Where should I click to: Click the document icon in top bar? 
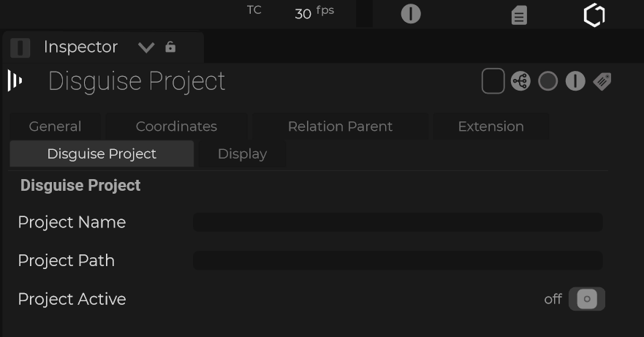point(519,15)
